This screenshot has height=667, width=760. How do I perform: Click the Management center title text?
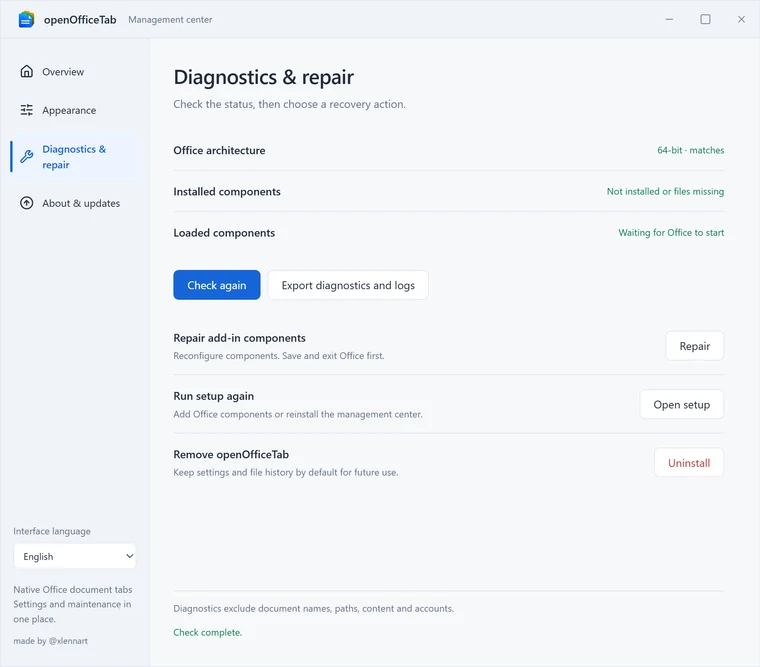coord(170,20)
